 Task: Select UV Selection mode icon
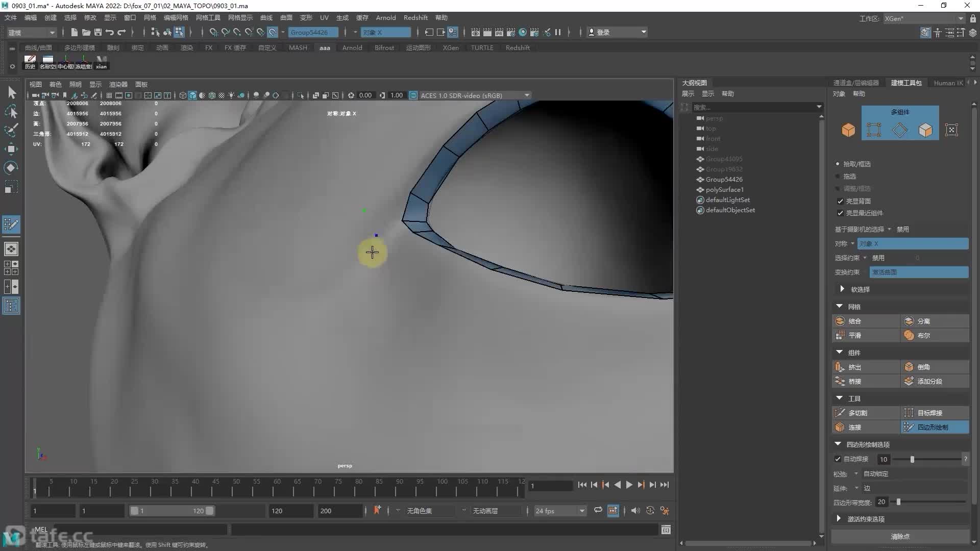(x=951, y=130)
